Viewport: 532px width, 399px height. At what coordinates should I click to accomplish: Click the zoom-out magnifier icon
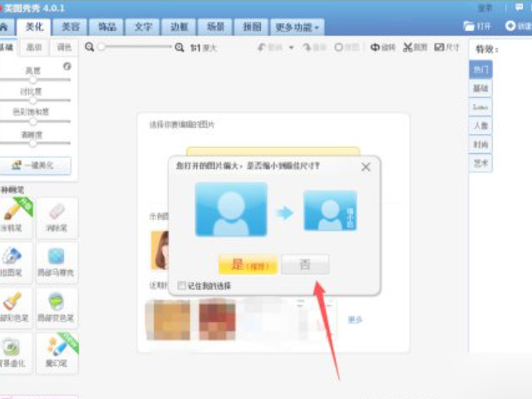90,47
